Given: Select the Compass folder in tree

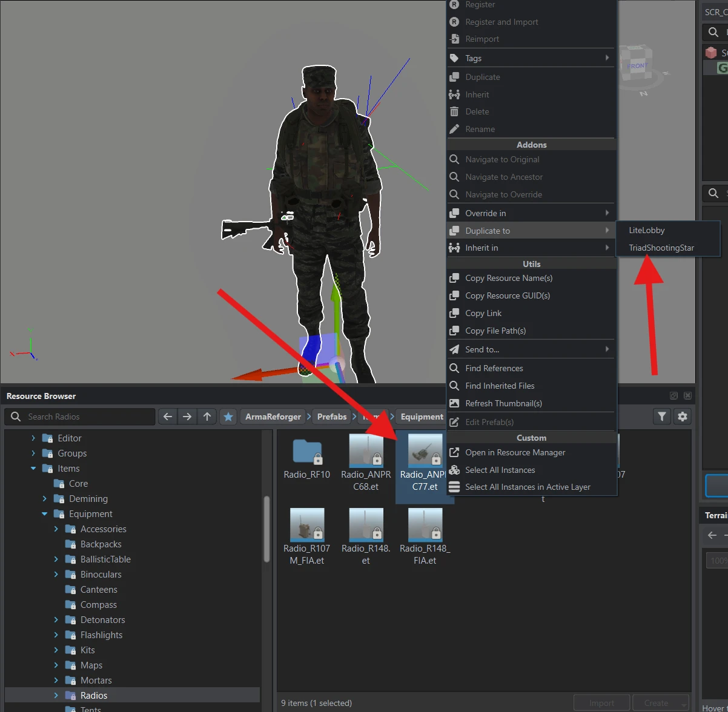Looking at the screenshot, I should point(98,604).
